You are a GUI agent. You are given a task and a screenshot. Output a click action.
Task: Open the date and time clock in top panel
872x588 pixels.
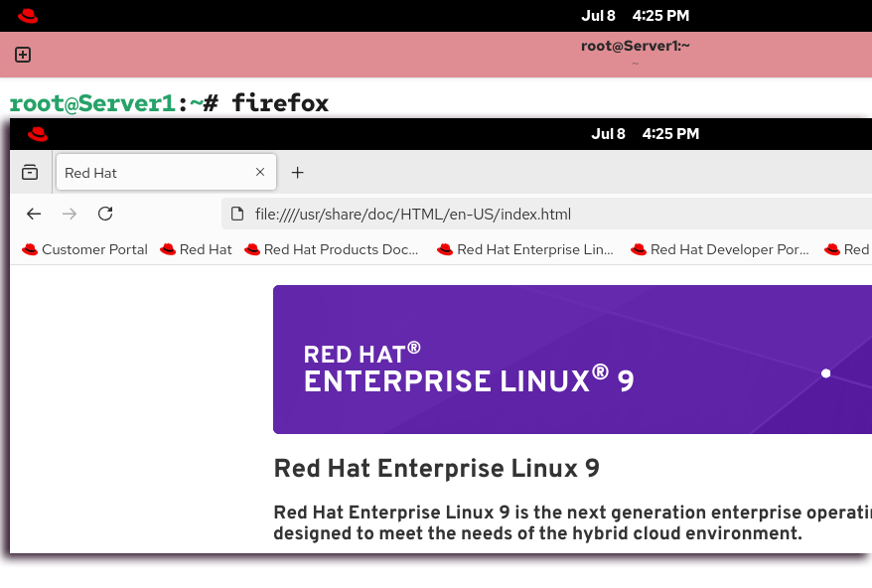(x=635, y=16)
